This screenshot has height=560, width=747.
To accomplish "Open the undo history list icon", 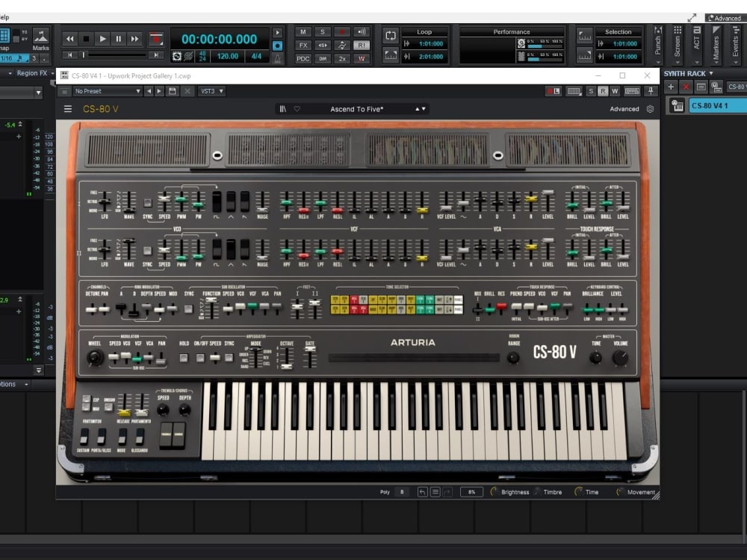I will pos(435,492).
